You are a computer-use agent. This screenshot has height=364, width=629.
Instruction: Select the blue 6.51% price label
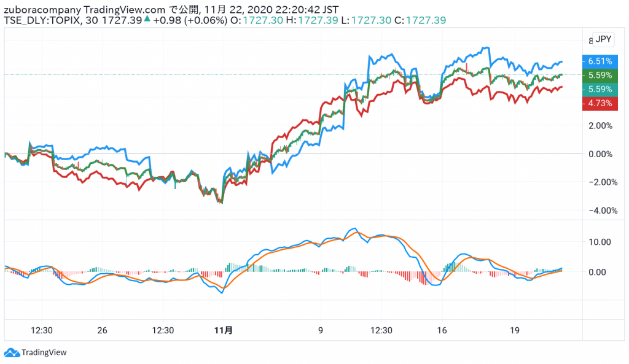[600, 61]
